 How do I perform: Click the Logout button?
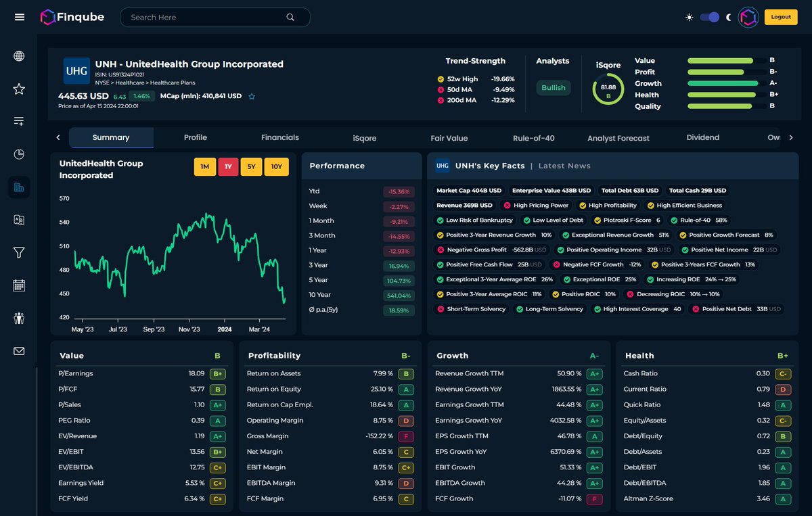coord(781,17)
